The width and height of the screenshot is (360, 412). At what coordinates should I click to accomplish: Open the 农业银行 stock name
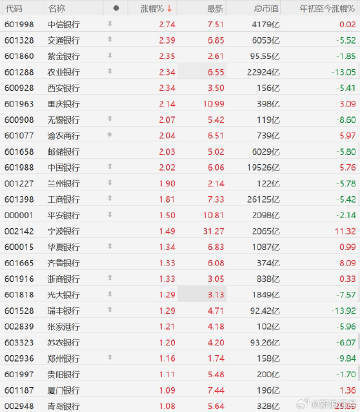[x=64, y=72]
